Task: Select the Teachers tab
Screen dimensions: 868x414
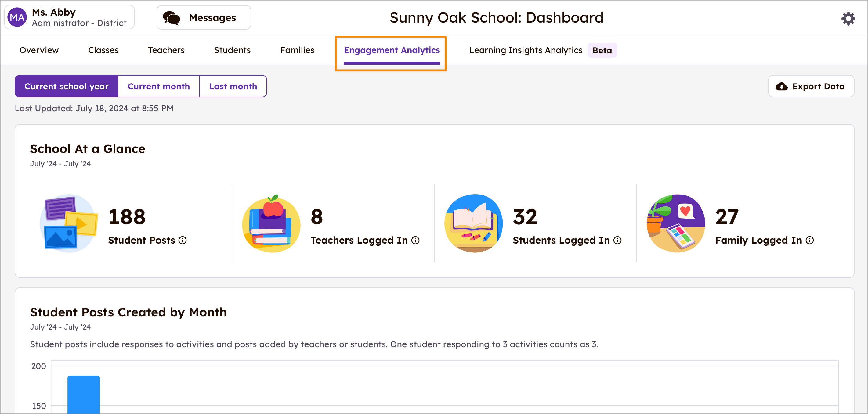Action: coord(166,50)
